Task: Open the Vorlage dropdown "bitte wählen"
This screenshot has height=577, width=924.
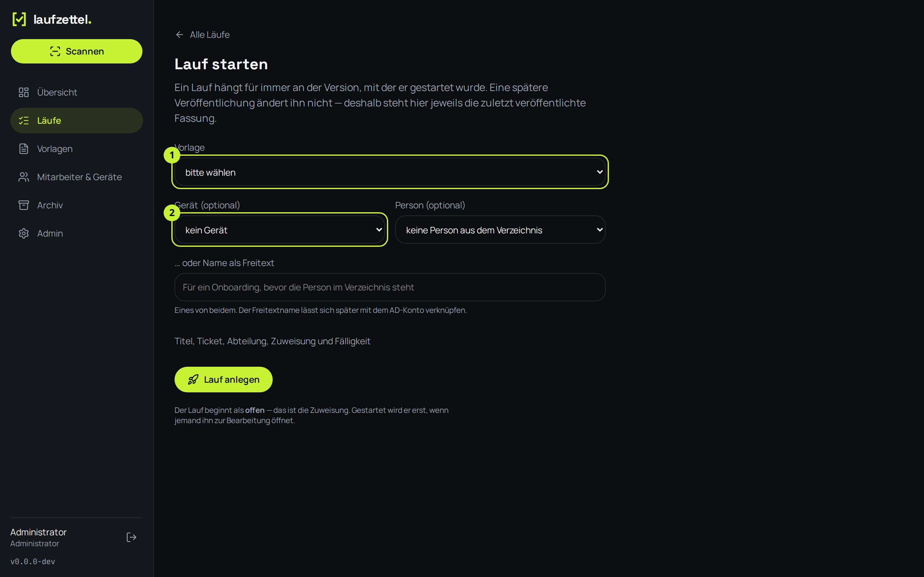Action: tap(390, 172)
